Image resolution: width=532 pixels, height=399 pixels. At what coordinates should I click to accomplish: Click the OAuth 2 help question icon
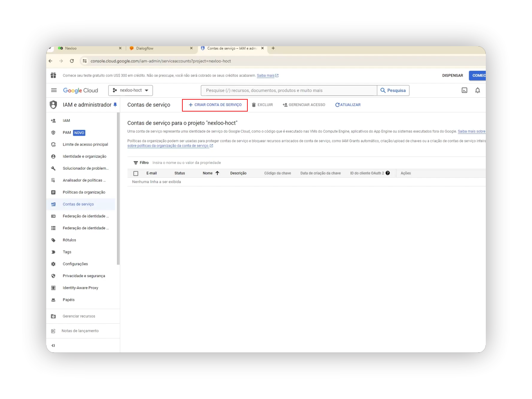388,173
